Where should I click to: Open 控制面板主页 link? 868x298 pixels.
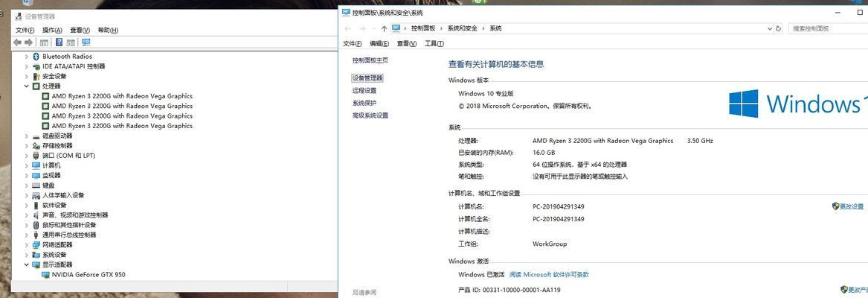tap(370, 60)
